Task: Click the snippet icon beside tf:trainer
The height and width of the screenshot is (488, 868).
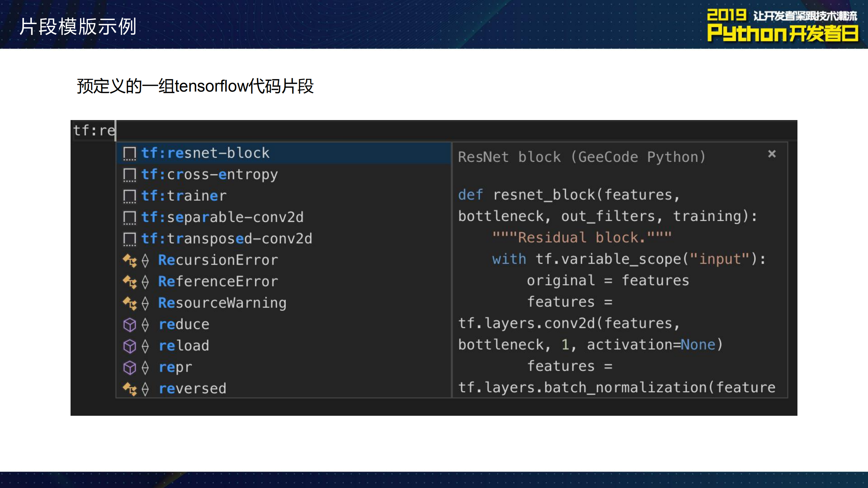Action: (x=131, y=196)
